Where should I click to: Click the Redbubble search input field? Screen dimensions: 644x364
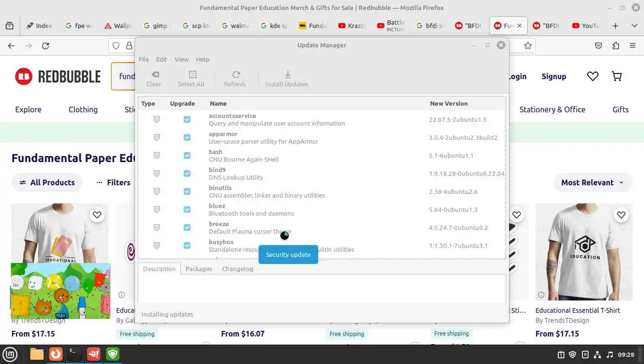pyautogui.click(x=124, y=76)
